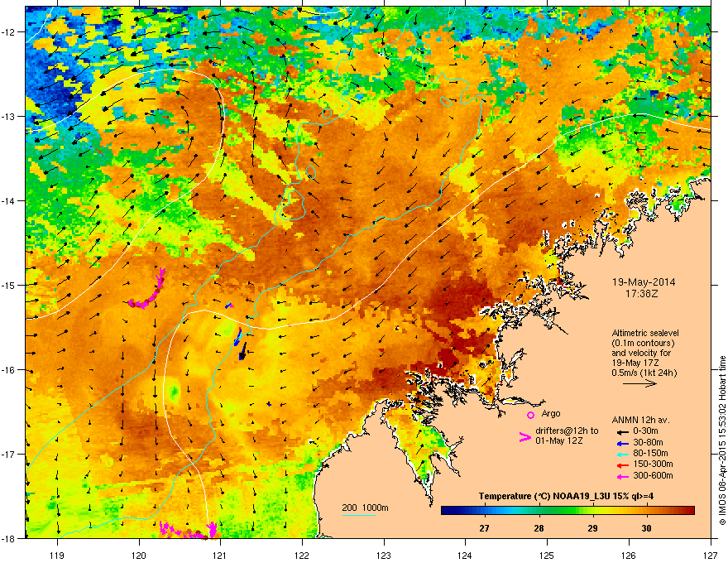Click the '30-80m' depth label
Screen dimensions: 728x563
[x=648, y=443]
